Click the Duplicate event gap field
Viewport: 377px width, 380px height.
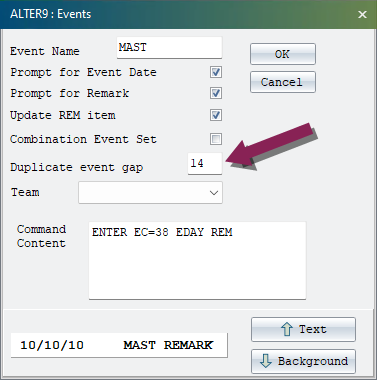tap(205, 163)
